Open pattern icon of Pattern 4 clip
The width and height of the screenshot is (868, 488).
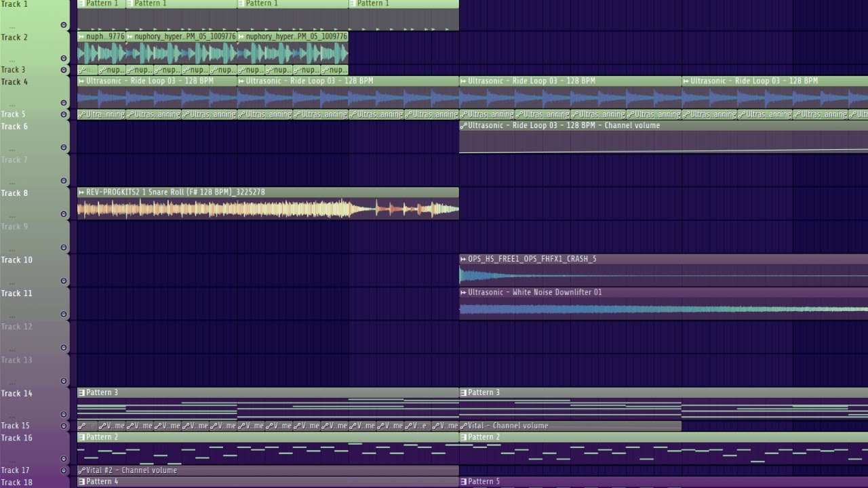(x=81, y=482)
